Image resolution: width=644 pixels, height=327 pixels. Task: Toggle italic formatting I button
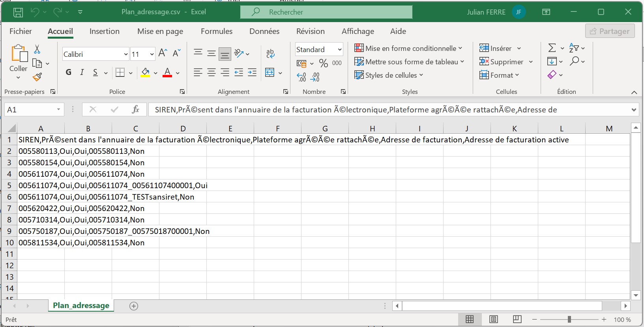[x=82, y=72]
